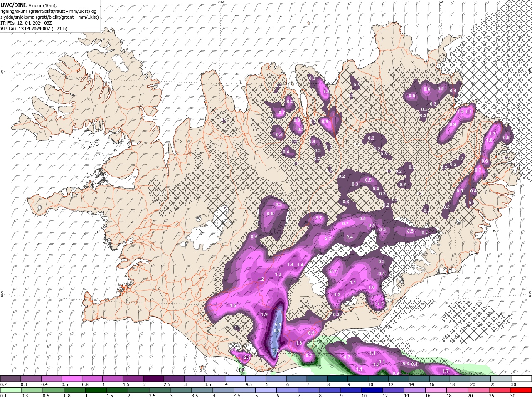
Task: Click the "VT: Lau. 13.04.2024 00Z" valid time text
Action: click(x=26, y=29)
